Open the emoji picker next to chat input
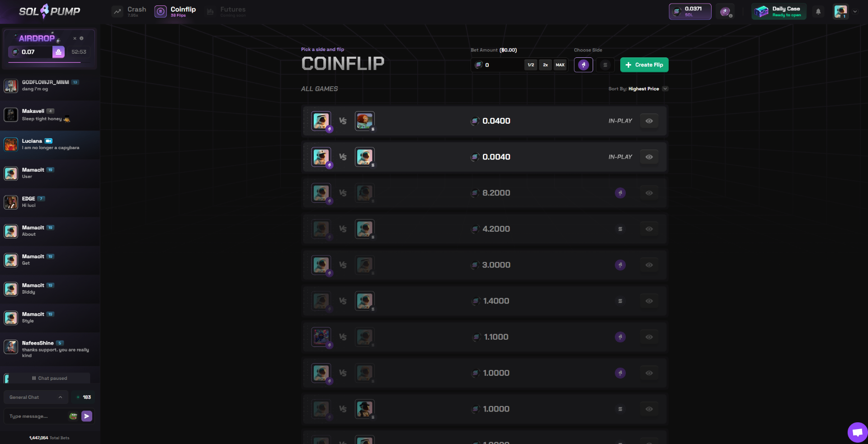The width and height of the screenshot is (868, 444). (73, 416)
